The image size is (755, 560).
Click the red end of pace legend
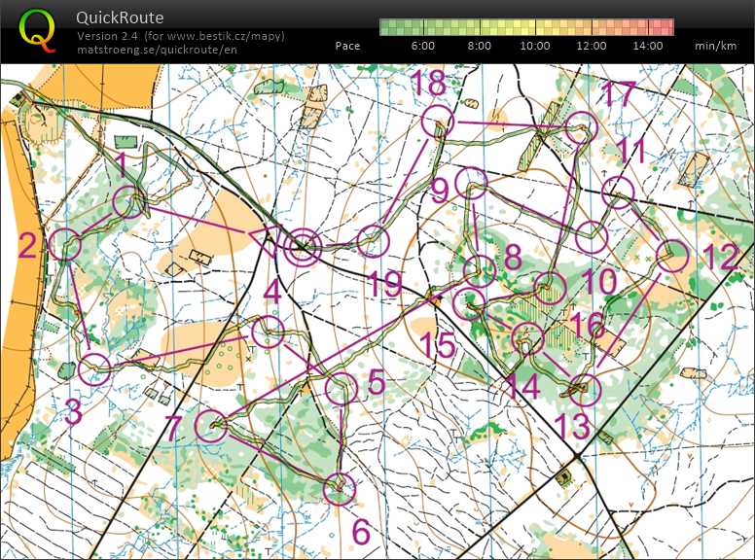(x=668, y=26)
